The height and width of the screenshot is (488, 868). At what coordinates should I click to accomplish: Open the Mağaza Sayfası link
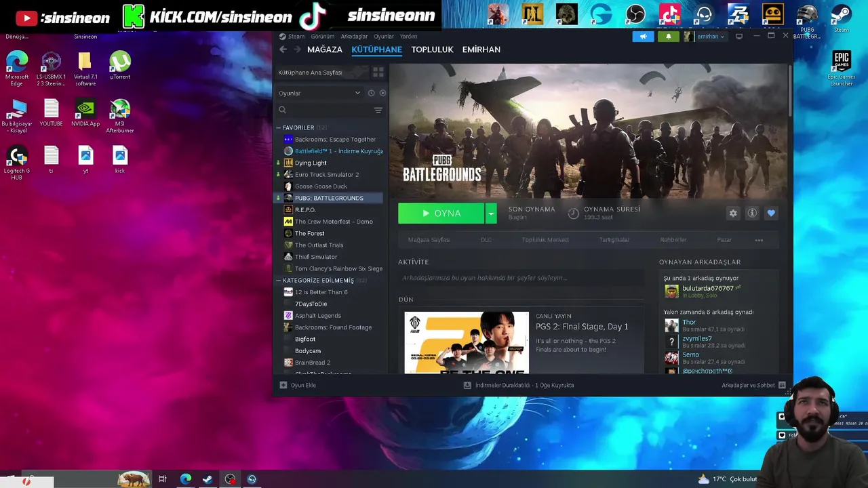[429, 240]
